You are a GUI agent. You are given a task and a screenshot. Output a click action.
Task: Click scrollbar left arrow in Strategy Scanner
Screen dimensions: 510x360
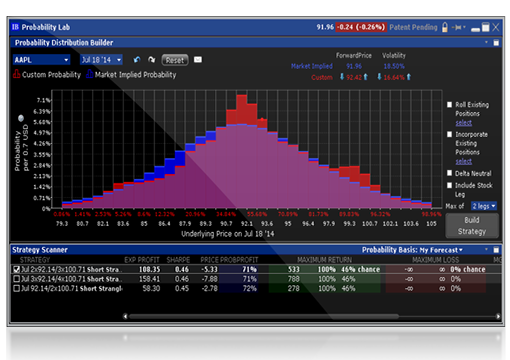point(125,316)
